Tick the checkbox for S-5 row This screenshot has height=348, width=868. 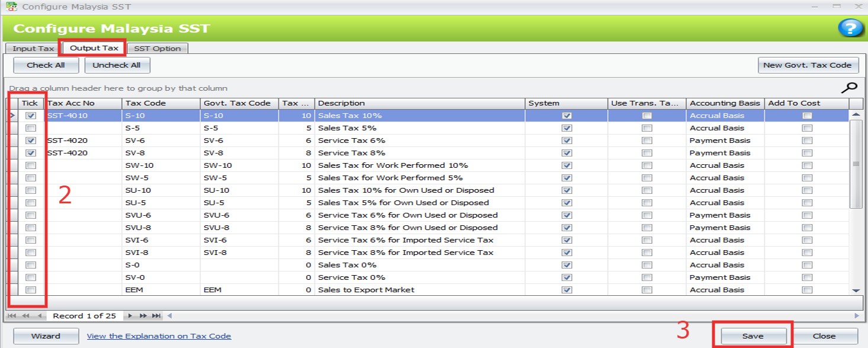pyautogui.click(x=31, y=128)
